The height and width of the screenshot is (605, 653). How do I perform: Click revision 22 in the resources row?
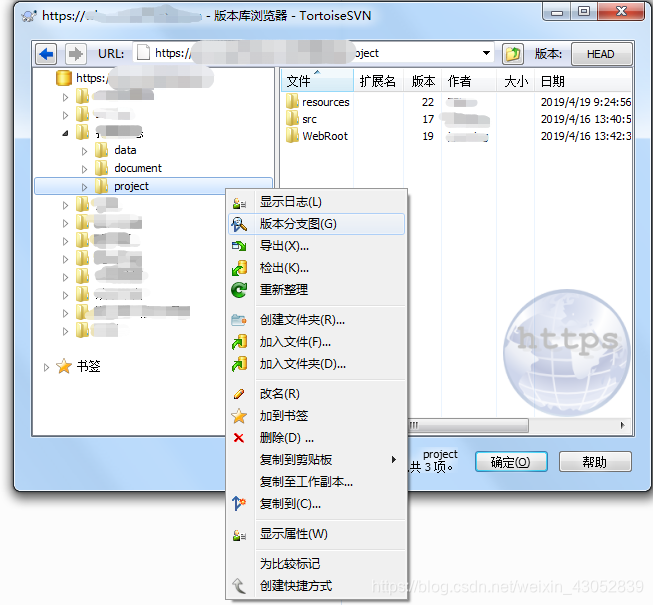[x=428, y=102]
